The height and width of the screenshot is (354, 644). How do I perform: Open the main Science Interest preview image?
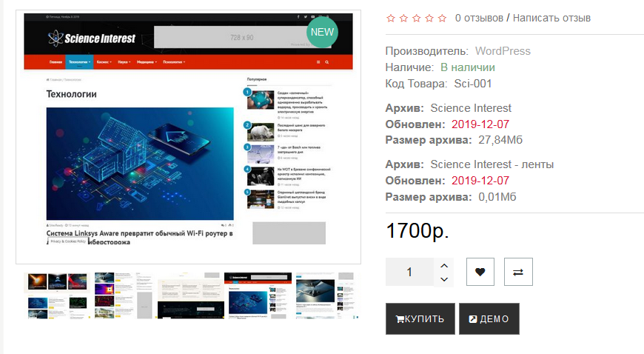pyautogui.click(x=188, y=137)
